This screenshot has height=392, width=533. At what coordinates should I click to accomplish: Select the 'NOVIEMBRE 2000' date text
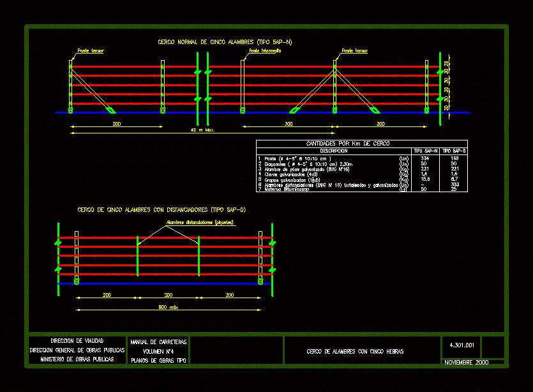click(x=465, y=362)
